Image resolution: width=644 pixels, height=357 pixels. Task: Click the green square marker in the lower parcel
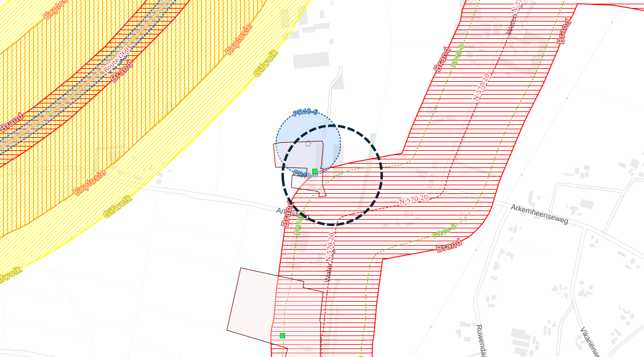coord(283,335)
